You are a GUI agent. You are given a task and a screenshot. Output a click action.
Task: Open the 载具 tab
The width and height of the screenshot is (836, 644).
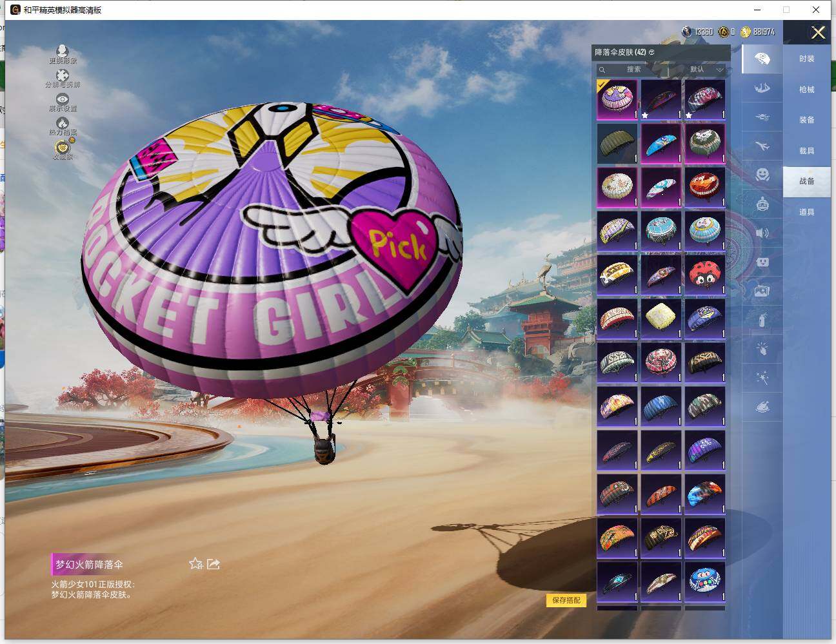(806, 151)
